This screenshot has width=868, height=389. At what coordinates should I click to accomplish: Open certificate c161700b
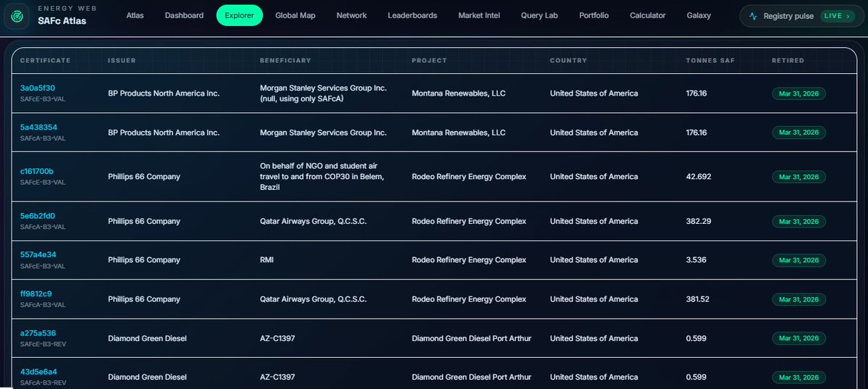click(x=37, y=171)
